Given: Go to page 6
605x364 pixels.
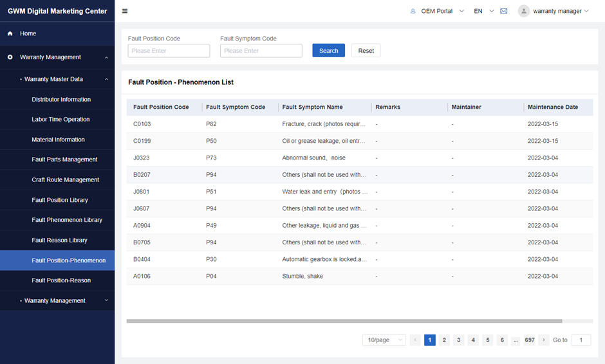Looking at the screenshot, I should point(502,340).
